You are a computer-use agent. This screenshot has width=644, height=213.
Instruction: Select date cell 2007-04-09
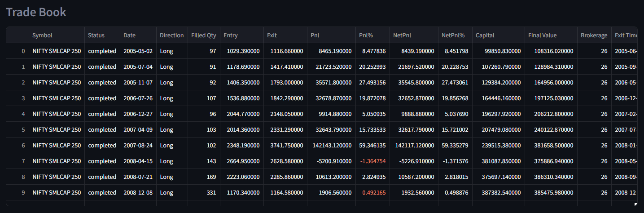click(138, 130)
